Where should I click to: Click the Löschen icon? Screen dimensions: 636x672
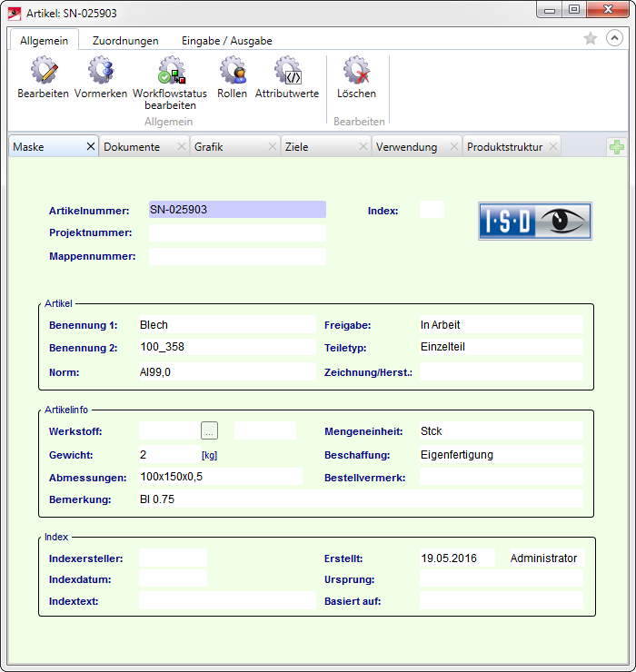(356, 71)
